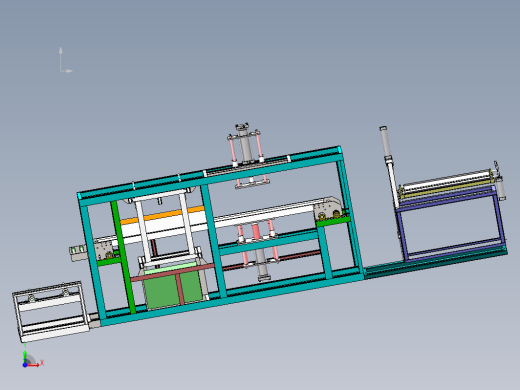
Task: Select the gray cylinder hanging below the conveyor
Action: (261, 265)
